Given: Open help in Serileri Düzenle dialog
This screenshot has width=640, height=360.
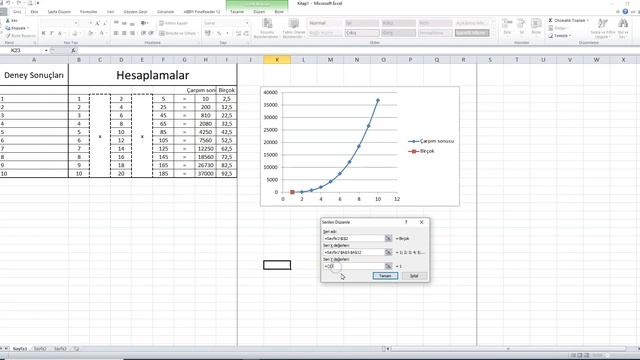Looking at the screenshot, I should (406, 222).
